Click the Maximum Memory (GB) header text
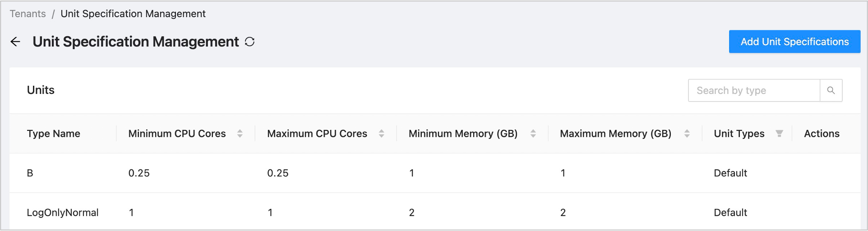This screenshot has height=231, width=868. click(615, 134)
